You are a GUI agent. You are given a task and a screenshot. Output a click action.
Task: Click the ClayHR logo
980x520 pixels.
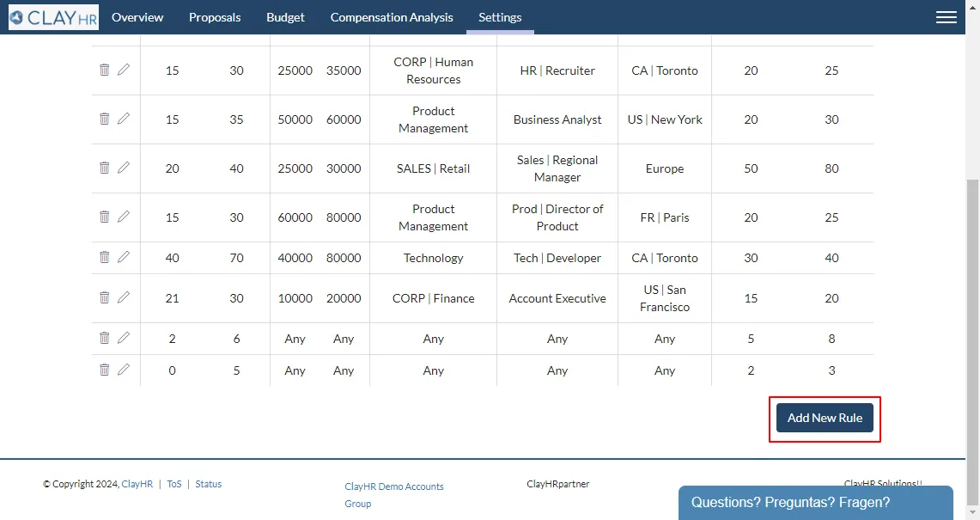(x=54, y=17)
